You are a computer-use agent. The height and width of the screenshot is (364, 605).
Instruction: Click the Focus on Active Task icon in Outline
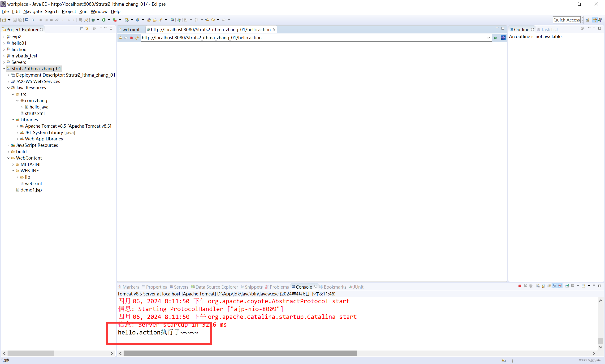(x=583, y=29)
